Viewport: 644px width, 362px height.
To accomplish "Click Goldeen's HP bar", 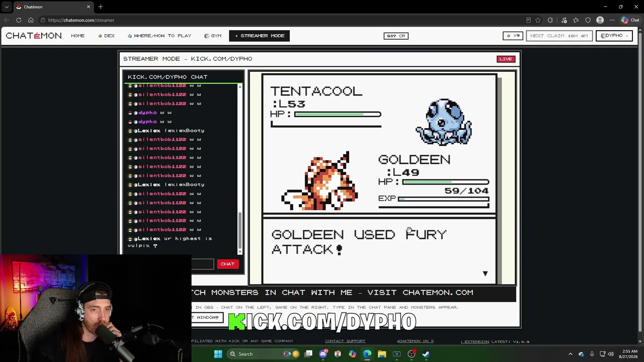I will tap(446, 182).
